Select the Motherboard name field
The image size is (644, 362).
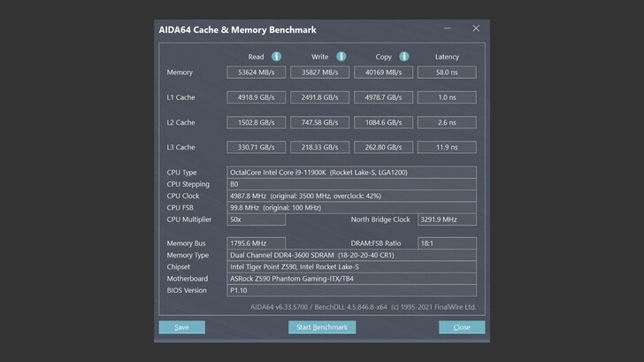pyautogui.click(x=351, y=278)
